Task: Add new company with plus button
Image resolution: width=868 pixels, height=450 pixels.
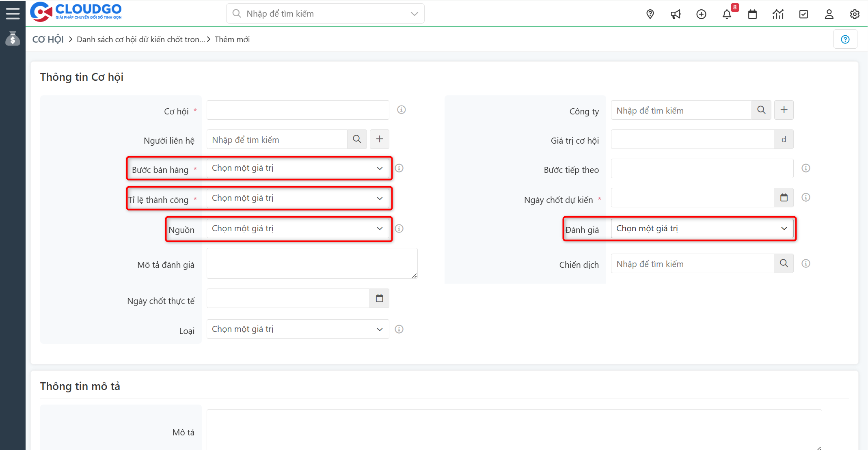Action: (784, 110)
